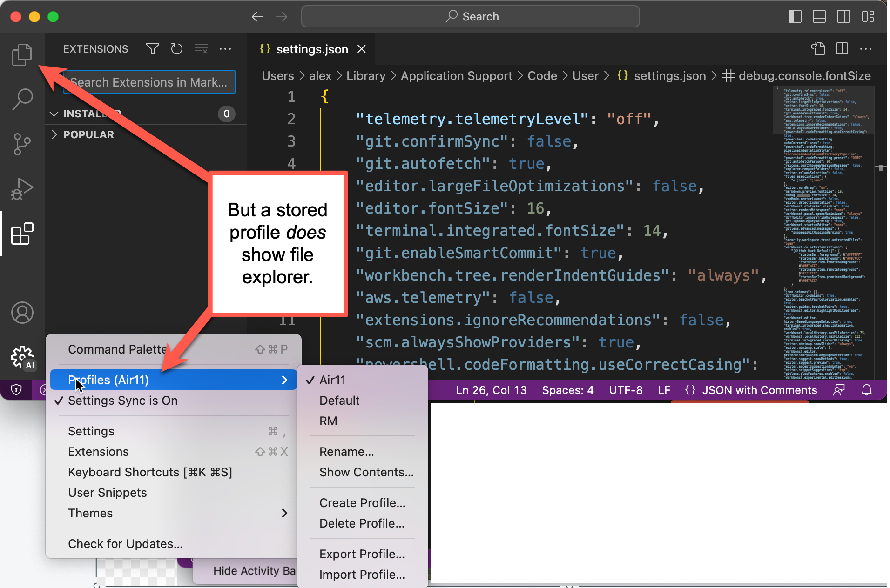Toggle the Primary Side Bar visibility
The width and height of the screenshot is (890, 588).
point(795,16)
